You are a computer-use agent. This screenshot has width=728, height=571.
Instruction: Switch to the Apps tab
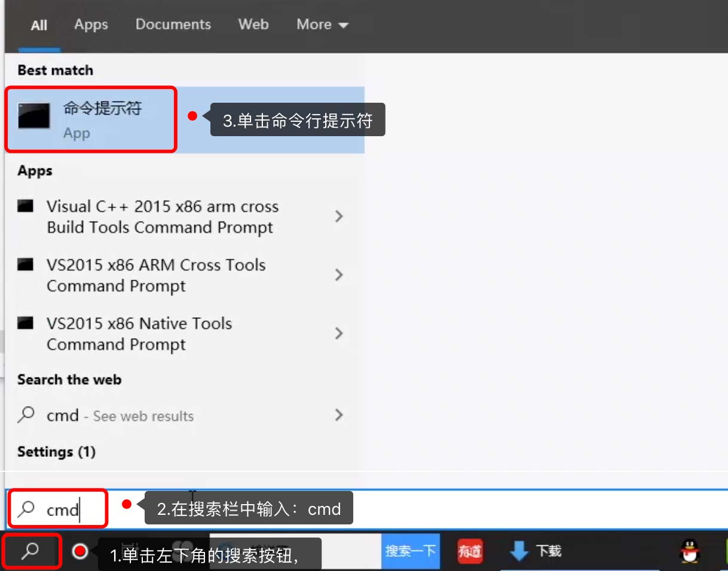[91, 24]
